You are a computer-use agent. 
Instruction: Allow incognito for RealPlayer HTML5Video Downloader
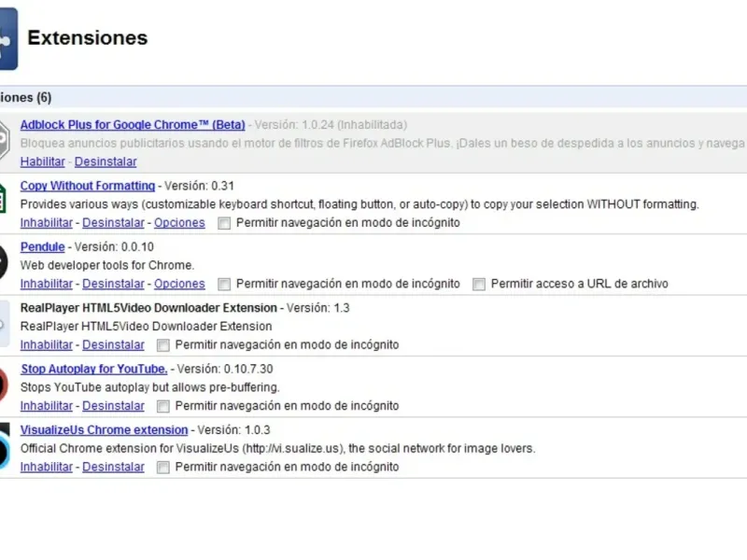[x=162, y=344]
